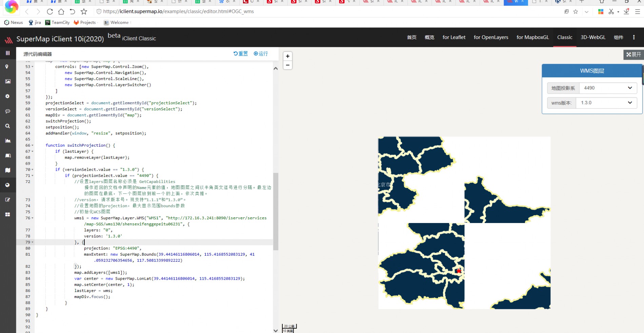644x333 pixels.
Task: Open the browser downloads arrow icon
Action: point(626,12)
